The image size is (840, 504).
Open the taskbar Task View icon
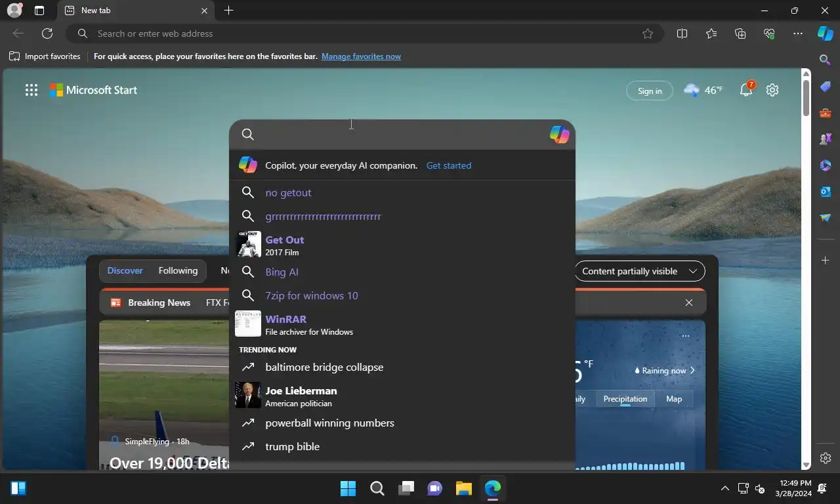[x=406, y=488]
